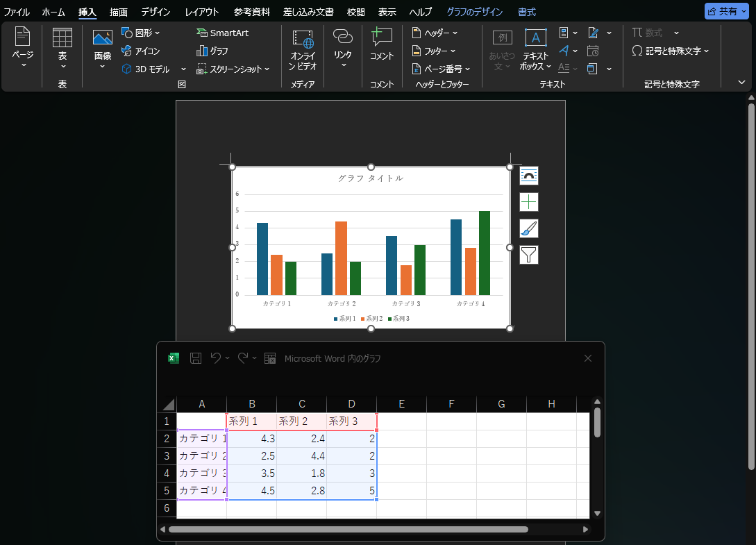Click the chart Layout Options icon
756x545 pixels.
point(529,176)
